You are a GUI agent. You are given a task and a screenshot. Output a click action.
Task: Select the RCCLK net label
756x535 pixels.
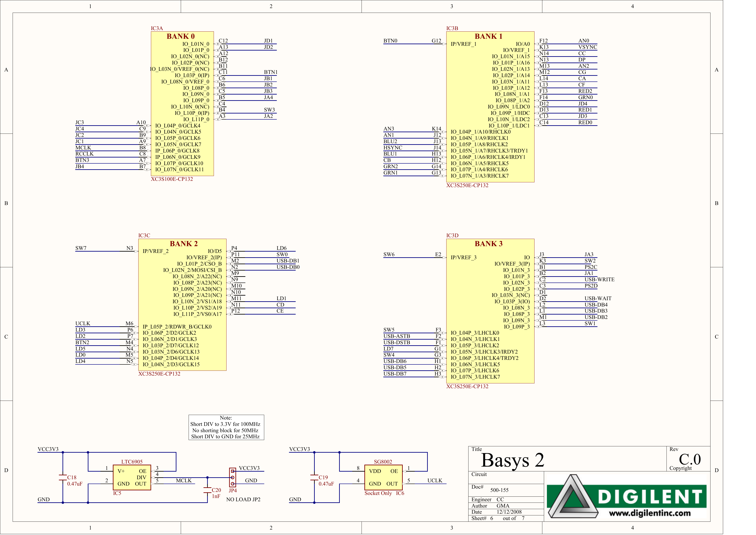(84, 154)
